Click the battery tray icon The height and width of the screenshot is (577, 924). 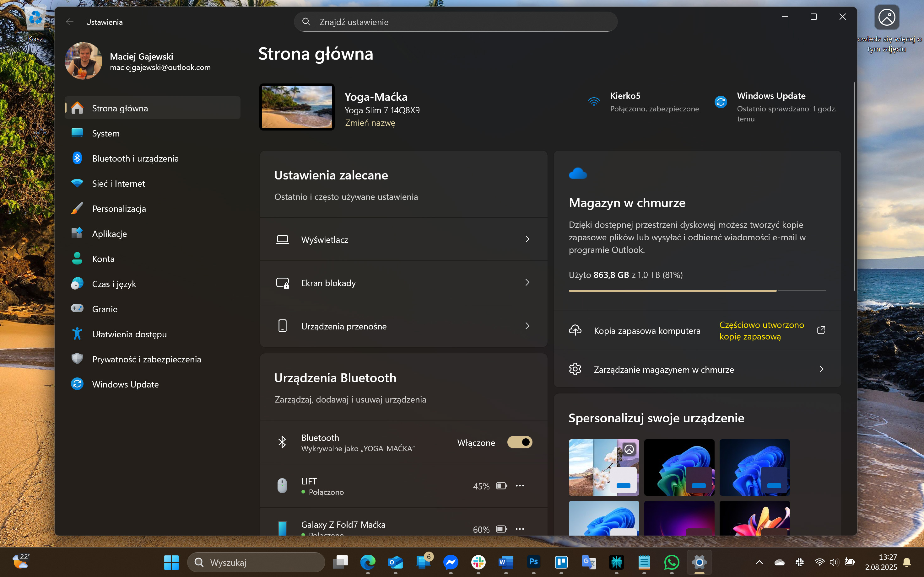(849, 562)
